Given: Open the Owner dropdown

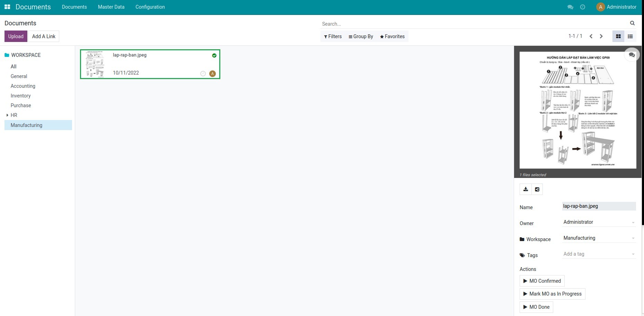Looking at the screenshot, I should (599, 222).
